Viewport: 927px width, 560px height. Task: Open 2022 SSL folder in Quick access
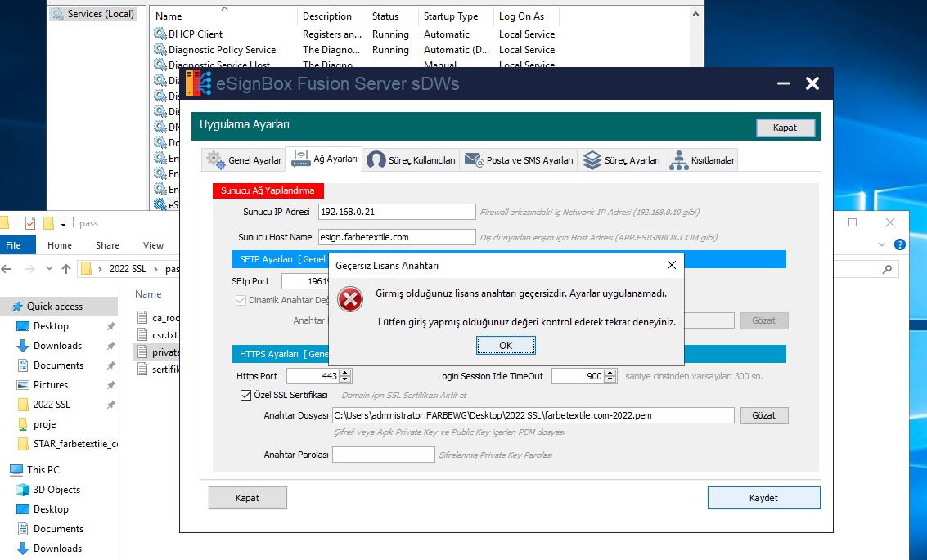[52, 405]
